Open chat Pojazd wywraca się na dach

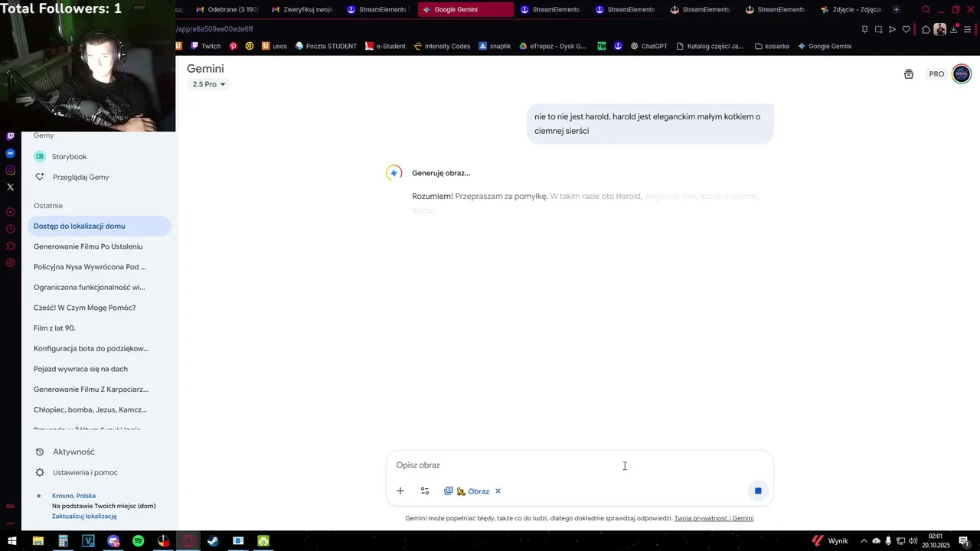pos(80,369)
